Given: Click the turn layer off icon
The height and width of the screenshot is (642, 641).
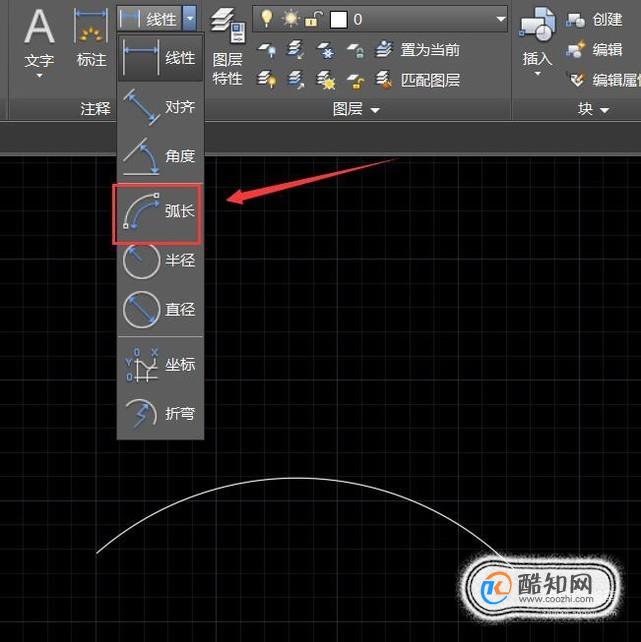Looking at the screenshot, I should pyautogui.click(x=267, y=50).
